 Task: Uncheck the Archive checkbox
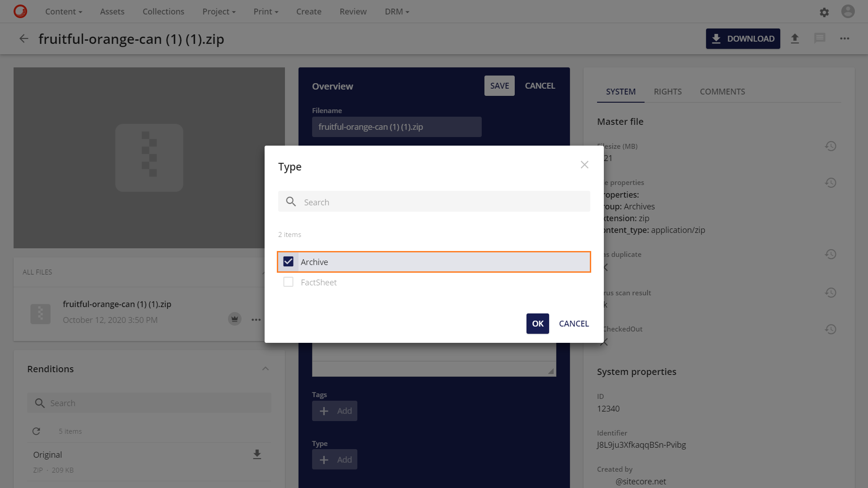[x=288, y=262]
